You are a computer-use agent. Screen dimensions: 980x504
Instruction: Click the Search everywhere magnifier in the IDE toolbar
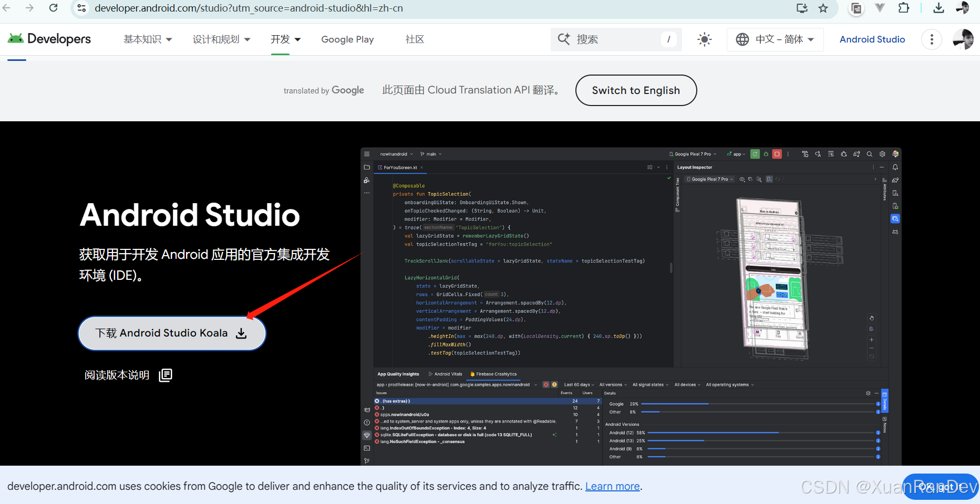(x=870, y=154)
